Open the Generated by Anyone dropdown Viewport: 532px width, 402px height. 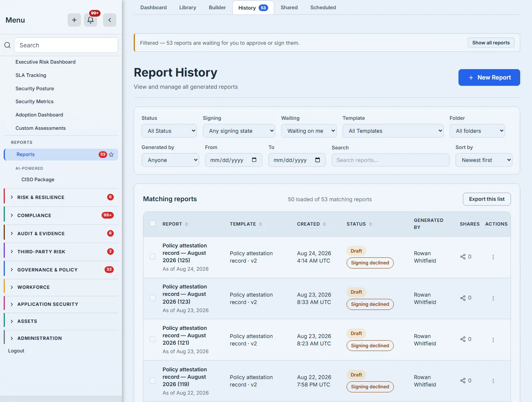coord(170,160)
